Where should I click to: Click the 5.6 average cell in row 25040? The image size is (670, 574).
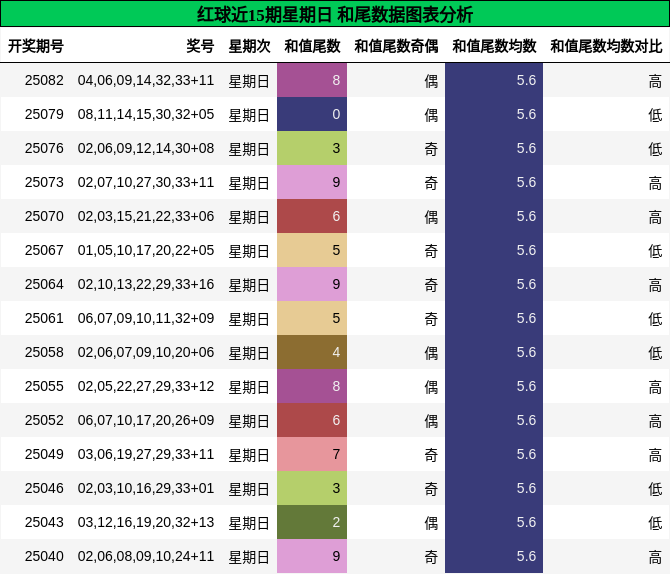[x=494, y=556]
